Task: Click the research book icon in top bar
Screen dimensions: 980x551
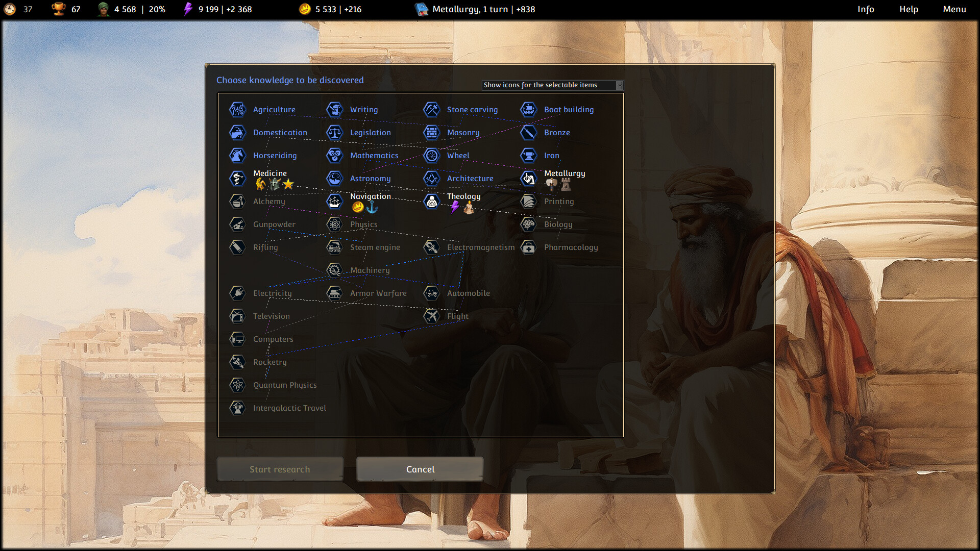Action: [421, 9]
